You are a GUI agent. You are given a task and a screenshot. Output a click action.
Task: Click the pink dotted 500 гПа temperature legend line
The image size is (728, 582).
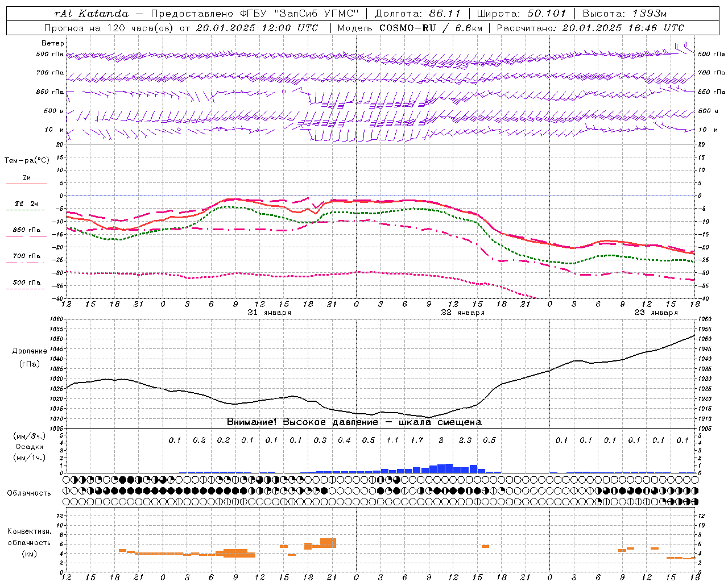(26, 289)
